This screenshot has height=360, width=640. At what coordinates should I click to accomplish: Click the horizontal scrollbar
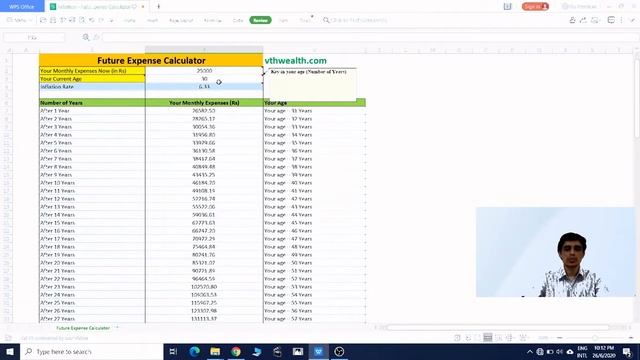[498, 327]
